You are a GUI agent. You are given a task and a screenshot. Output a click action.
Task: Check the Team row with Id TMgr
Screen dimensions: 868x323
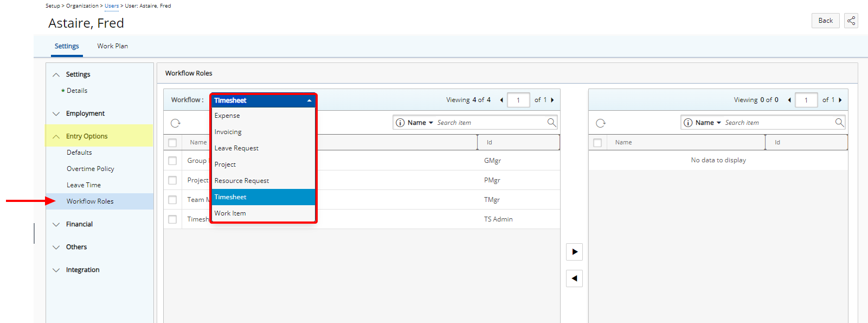coord(172,200)
